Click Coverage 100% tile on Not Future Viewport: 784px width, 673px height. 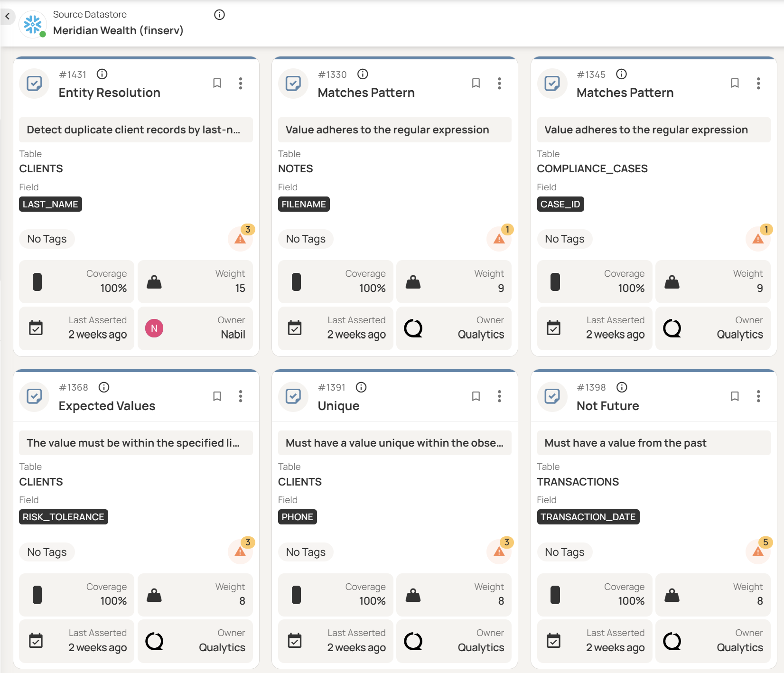[x=595, y=595]
